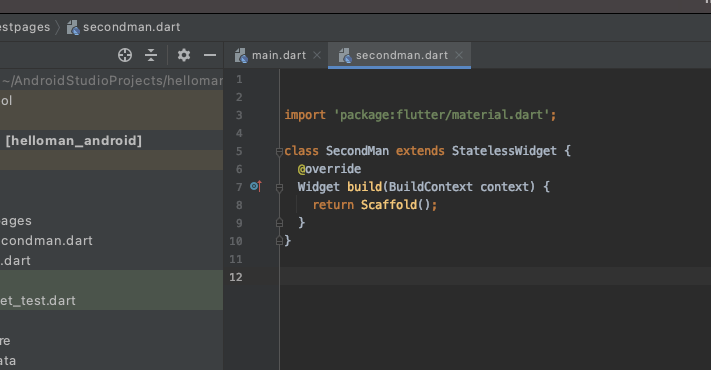Screen dimensions: 711x370
Task: Open project panel settings gear
Action: [x=184, y=55]
